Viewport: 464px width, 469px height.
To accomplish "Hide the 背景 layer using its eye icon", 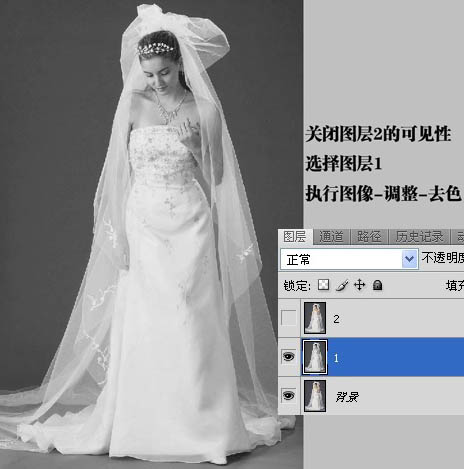I will (288, 396).
